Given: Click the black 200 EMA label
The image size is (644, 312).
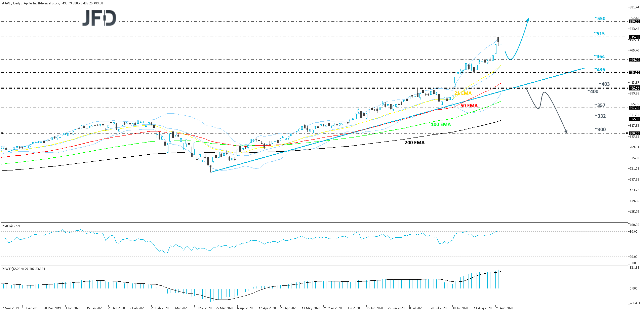Looking at the screenshot, I should (x=414, y=143).
